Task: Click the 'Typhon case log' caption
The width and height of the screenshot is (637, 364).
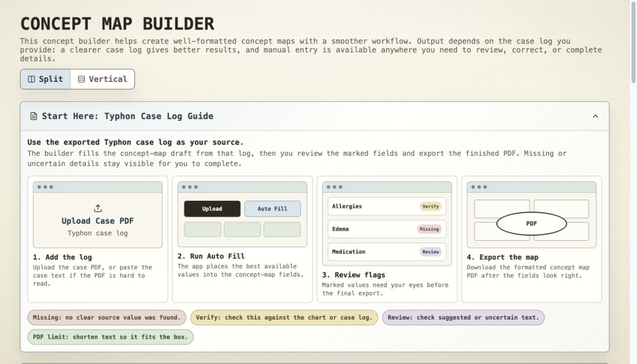Action: coord(98,233)
